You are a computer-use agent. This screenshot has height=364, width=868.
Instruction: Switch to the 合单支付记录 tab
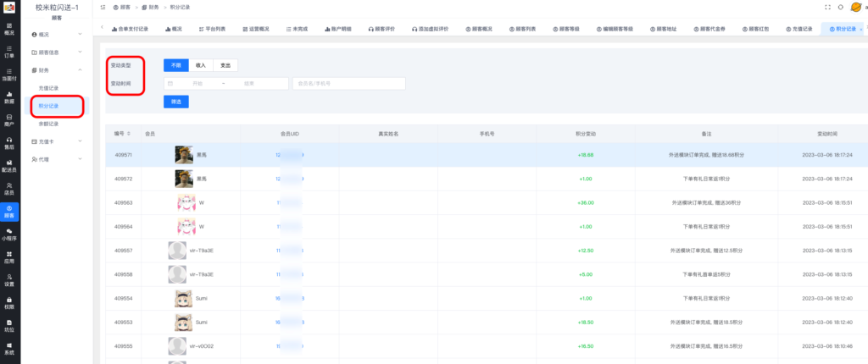tap(130, 29)
